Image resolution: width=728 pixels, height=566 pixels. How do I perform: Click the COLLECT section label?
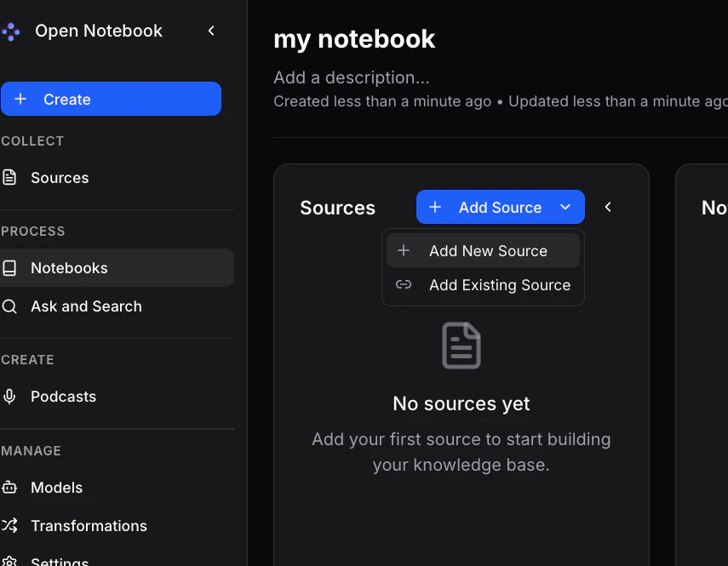pyautogui.click(x=32, y=141)
